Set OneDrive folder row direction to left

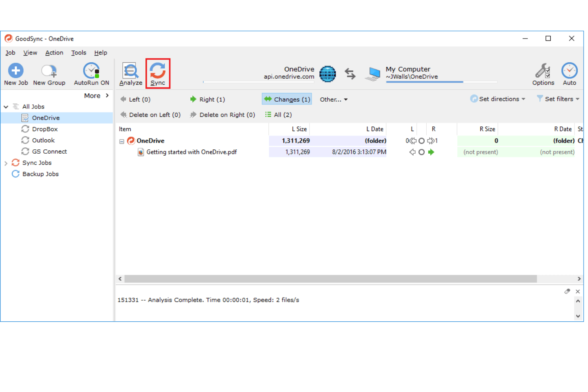(412, 141)
